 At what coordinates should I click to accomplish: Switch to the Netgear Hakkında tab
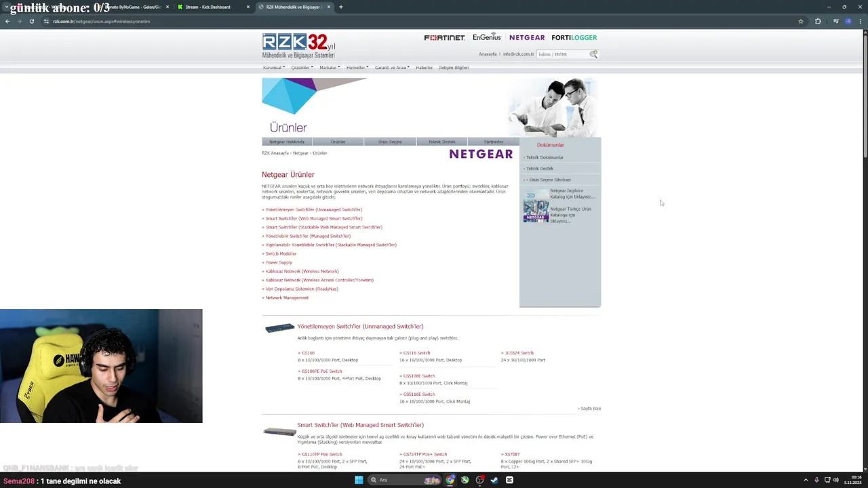tap(287, 142)
